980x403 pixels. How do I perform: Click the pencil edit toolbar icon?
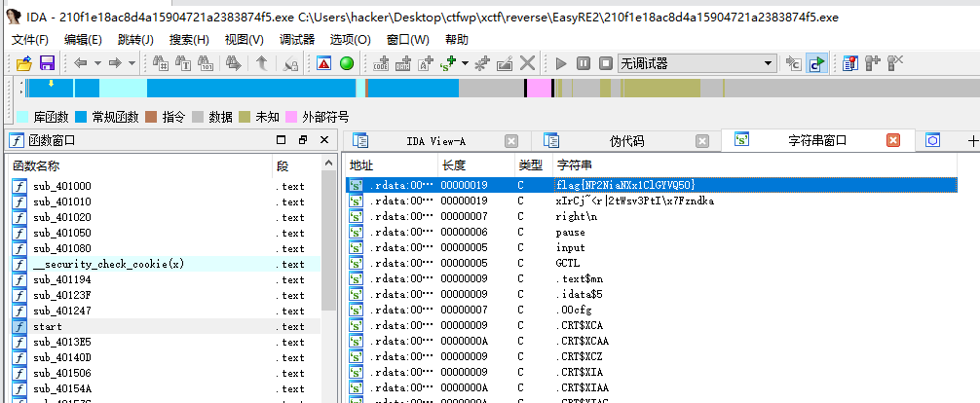pyautogui.click(x=505, y=63)
